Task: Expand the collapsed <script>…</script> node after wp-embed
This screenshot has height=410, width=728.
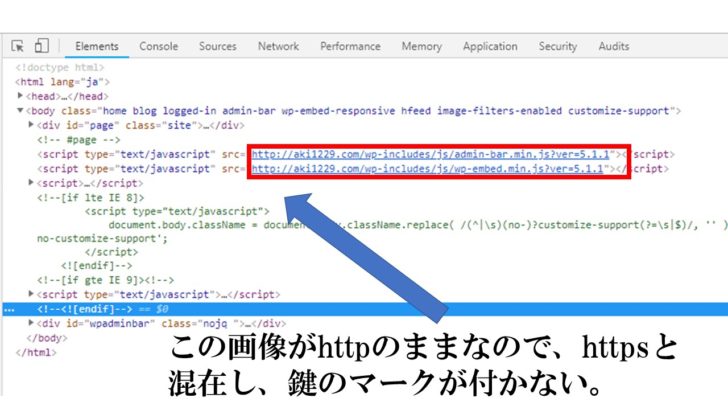Action: coord(31,182)
